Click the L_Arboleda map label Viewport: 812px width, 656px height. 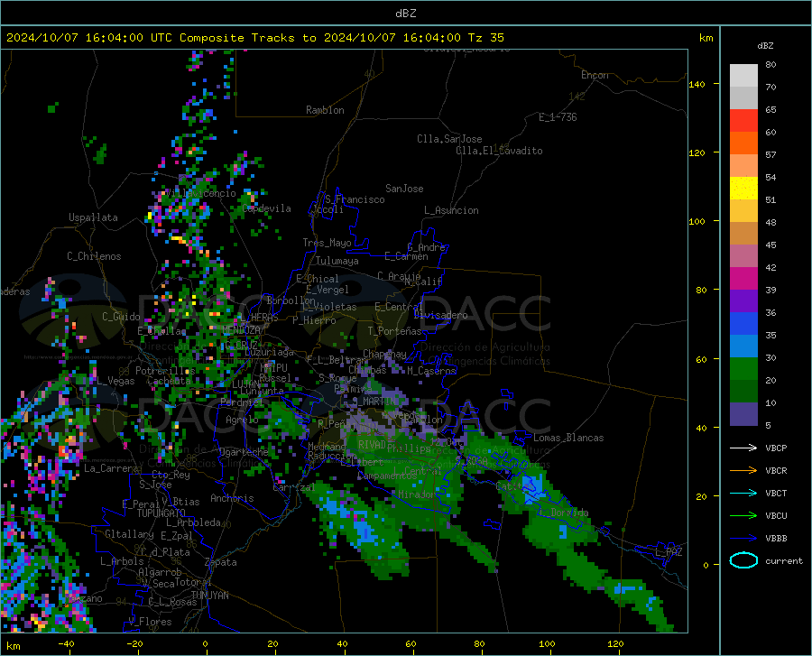pyautogui.click(x=193, y=523)
